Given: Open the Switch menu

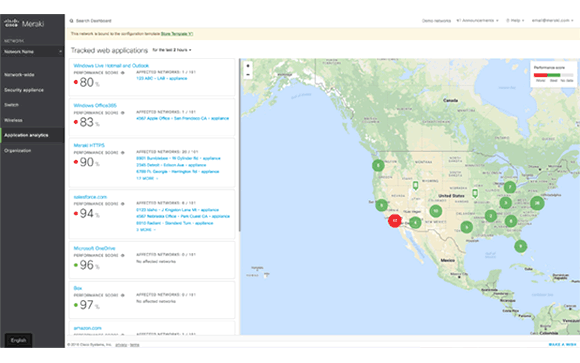Looking at the screenshot, I should pos(11,105).
